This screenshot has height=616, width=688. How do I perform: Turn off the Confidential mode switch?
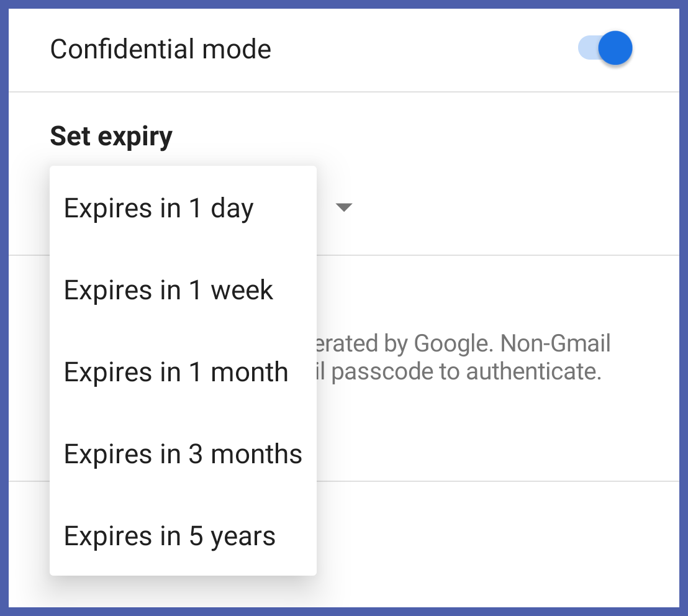pos(605,48)
